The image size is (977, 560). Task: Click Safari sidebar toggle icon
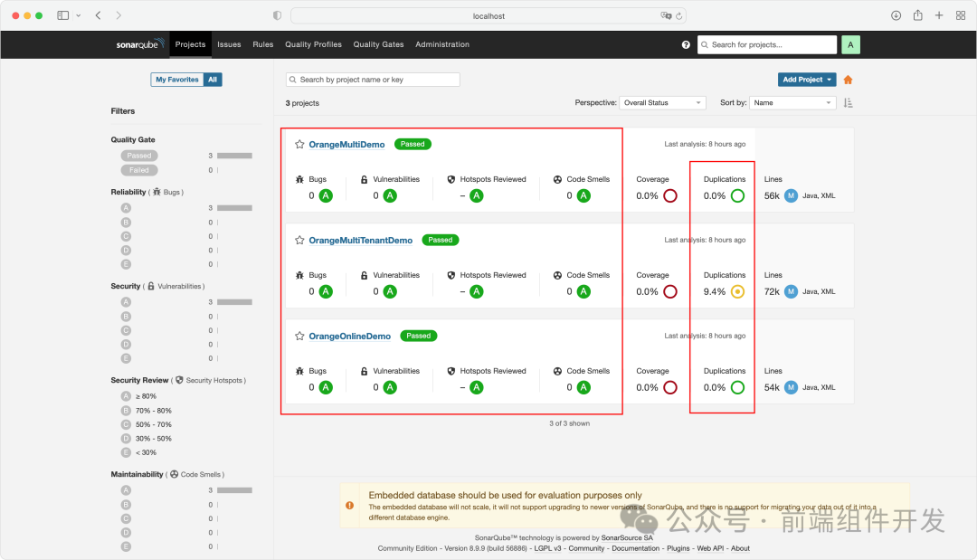(63, 15)
